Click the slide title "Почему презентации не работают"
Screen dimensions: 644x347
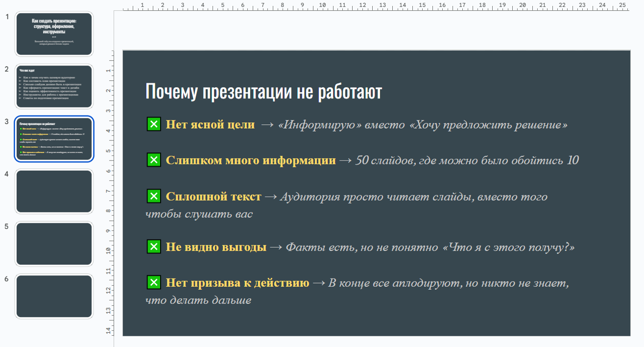tap(263, 92)
